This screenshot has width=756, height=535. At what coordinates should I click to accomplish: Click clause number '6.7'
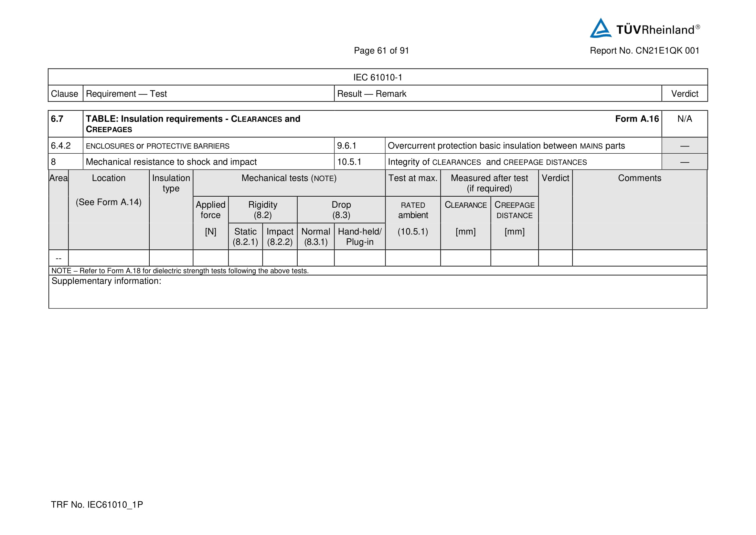coord(57,119)
